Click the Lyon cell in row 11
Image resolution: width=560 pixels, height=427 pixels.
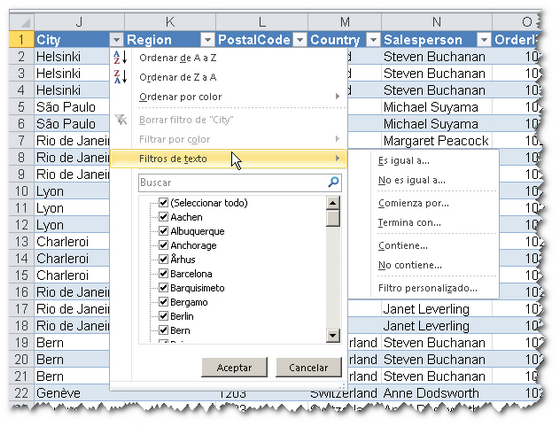[x=72, y=208]
